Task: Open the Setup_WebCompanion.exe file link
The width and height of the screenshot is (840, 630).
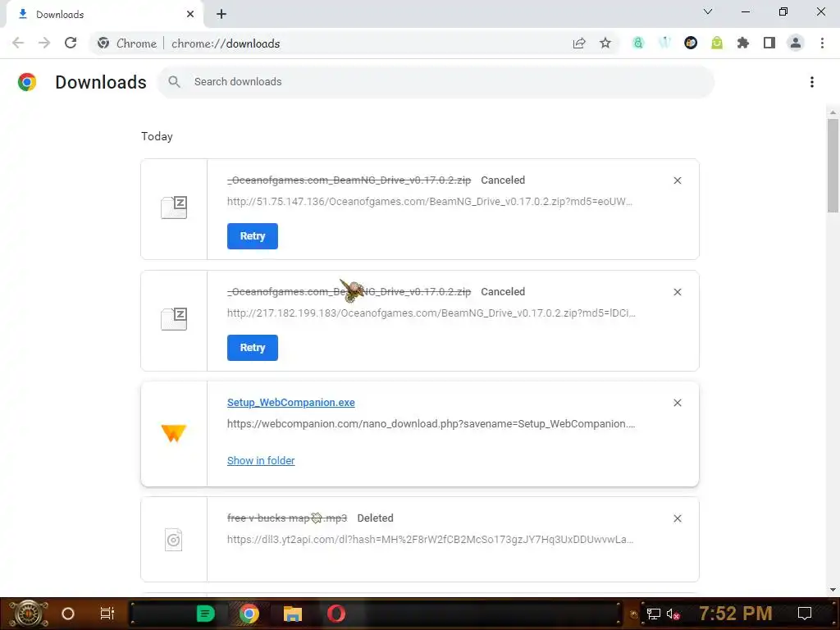Action: click(x=291, y=402)
